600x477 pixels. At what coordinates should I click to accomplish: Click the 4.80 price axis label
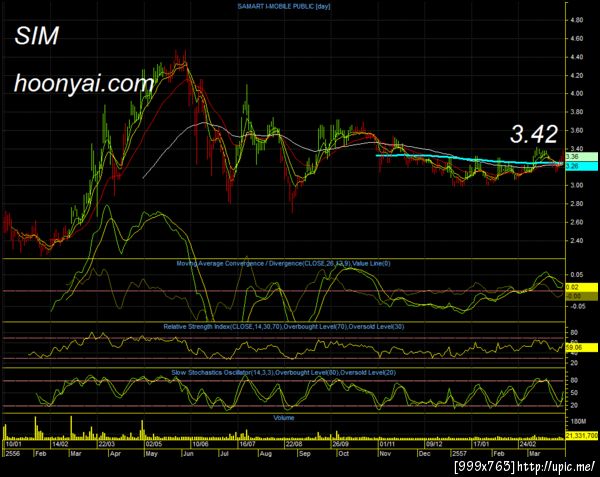[576, 20]
